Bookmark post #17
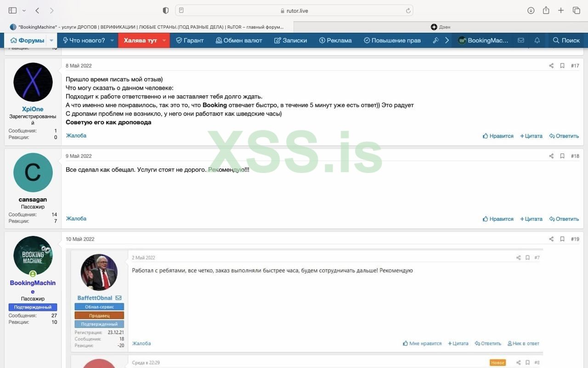Screen dimensions: 588x368 pos(562,66)
